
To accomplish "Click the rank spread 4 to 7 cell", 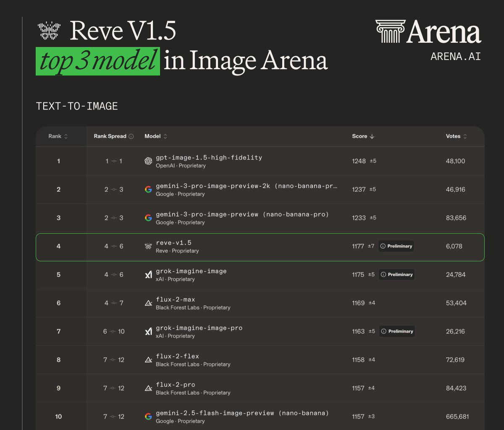I will 114,303.
